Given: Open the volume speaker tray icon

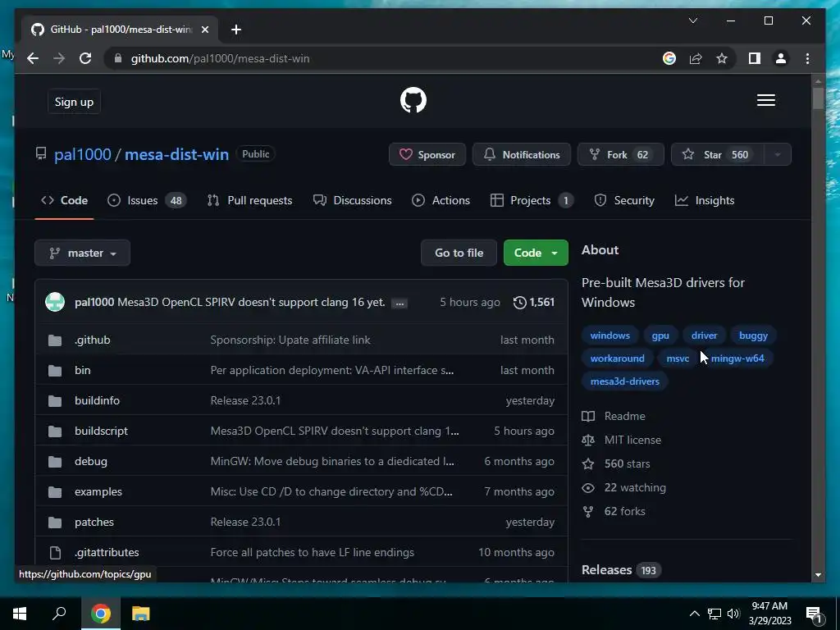Looking at the screenshot, I should pos(733,614).
